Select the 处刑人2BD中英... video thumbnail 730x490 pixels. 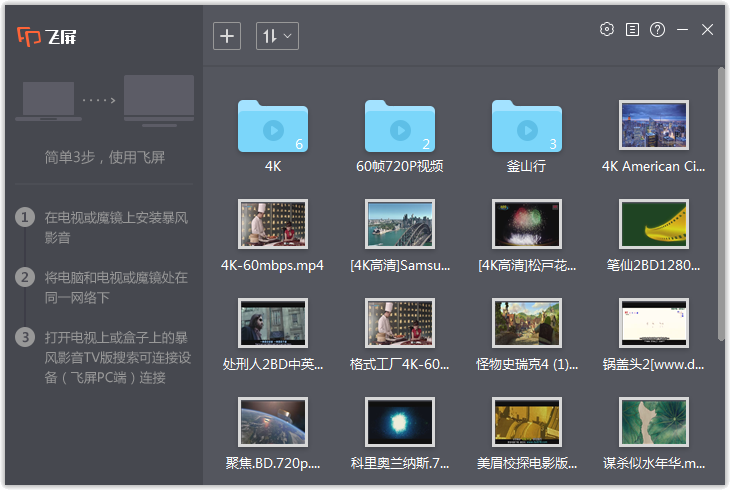[x=273, y=323]
